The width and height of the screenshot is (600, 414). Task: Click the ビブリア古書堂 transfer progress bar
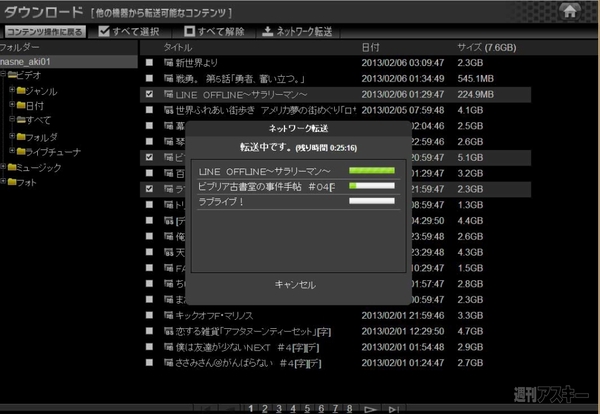[x=372, y=186]
